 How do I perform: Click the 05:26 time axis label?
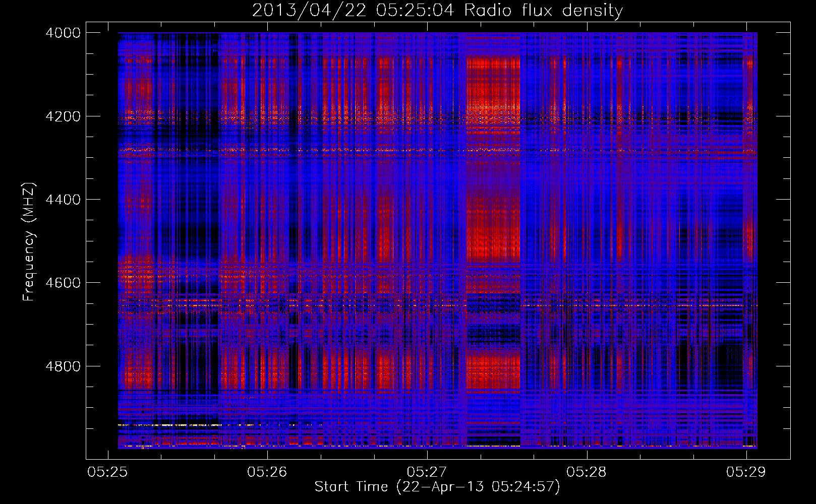point(267,472)
